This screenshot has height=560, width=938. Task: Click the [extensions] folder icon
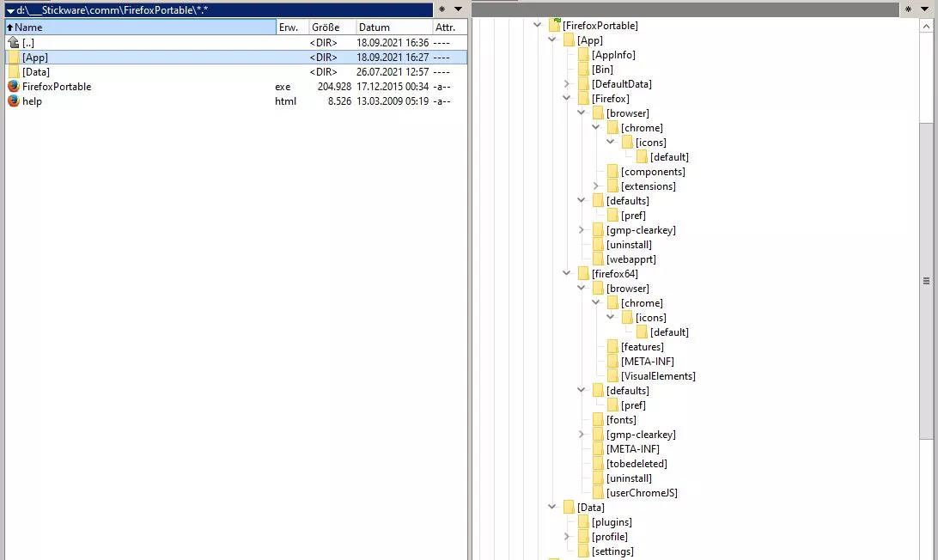point(612,186)
